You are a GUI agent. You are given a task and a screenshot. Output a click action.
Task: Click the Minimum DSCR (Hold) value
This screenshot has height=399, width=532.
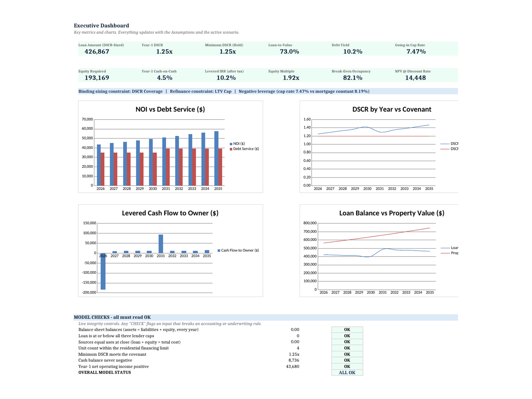pyautogui.click(x=227, y=52)
